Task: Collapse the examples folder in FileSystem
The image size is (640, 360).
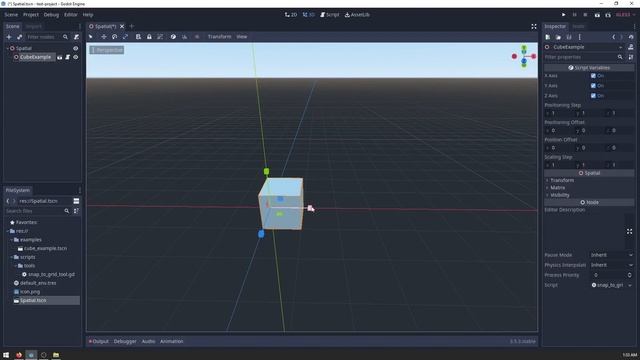Action: (x=11, y=240)
